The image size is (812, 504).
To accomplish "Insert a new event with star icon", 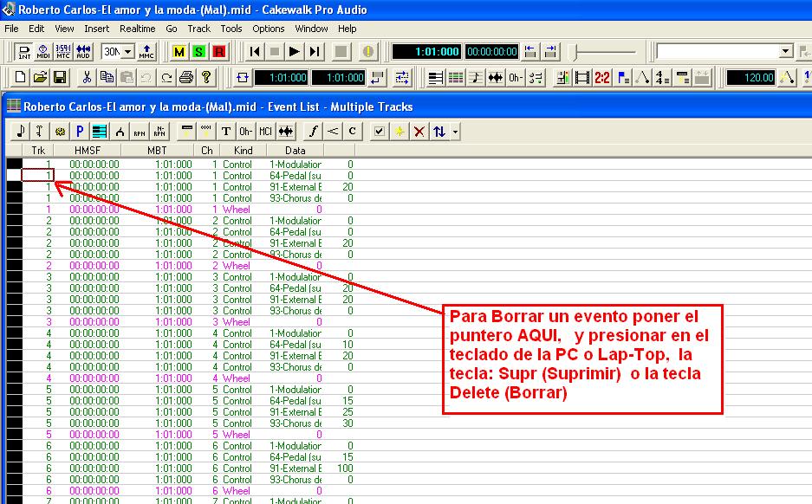I will (400, 132).
